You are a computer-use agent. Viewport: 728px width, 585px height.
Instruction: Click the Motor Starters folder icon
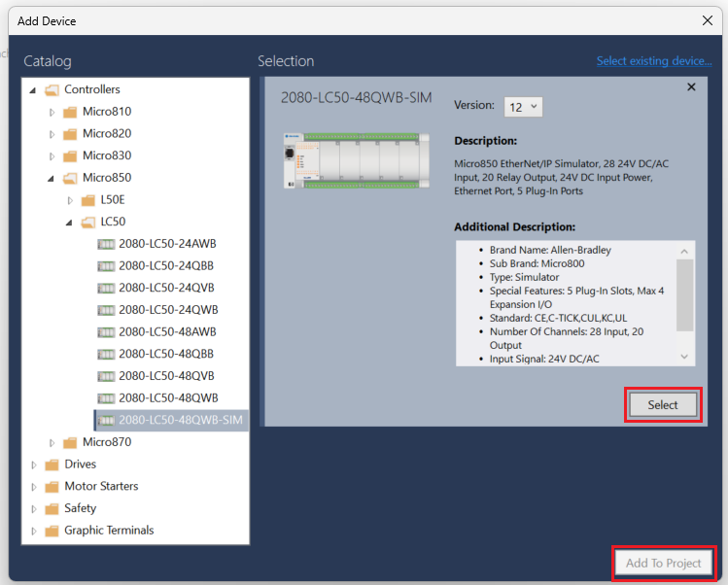52,487
